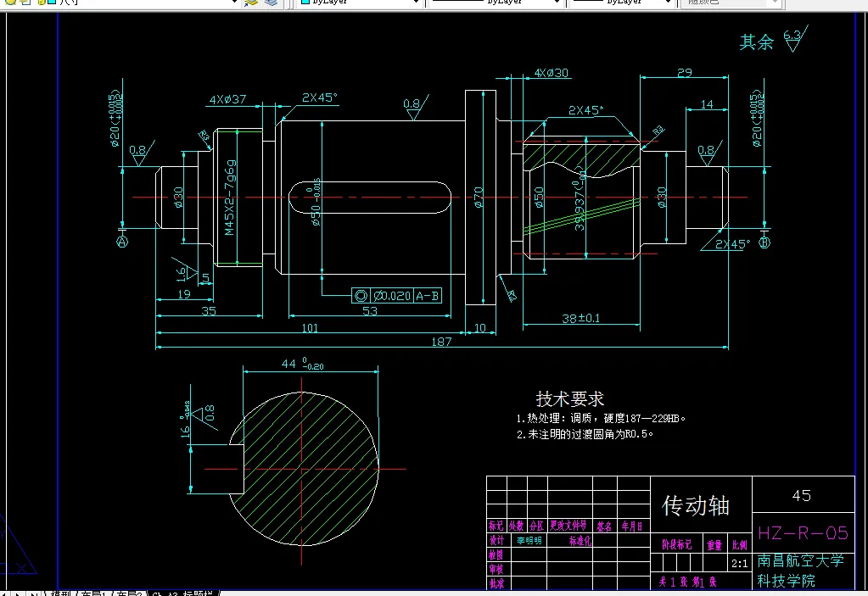The image size is (868, 596).
Task: Select the 39.937 diameter dimension text
Action: 579,198
